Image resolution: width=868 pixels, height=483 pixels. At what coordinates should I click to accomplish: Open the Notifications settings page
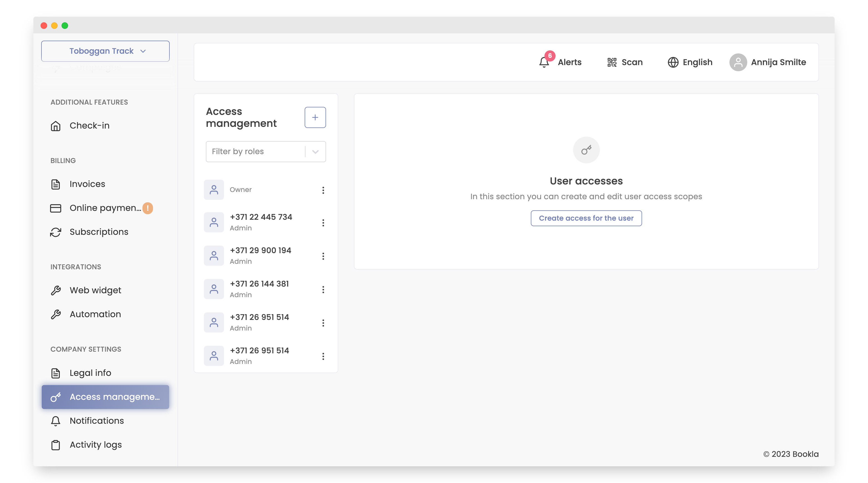pyautogui.click(x=96, y=421)
